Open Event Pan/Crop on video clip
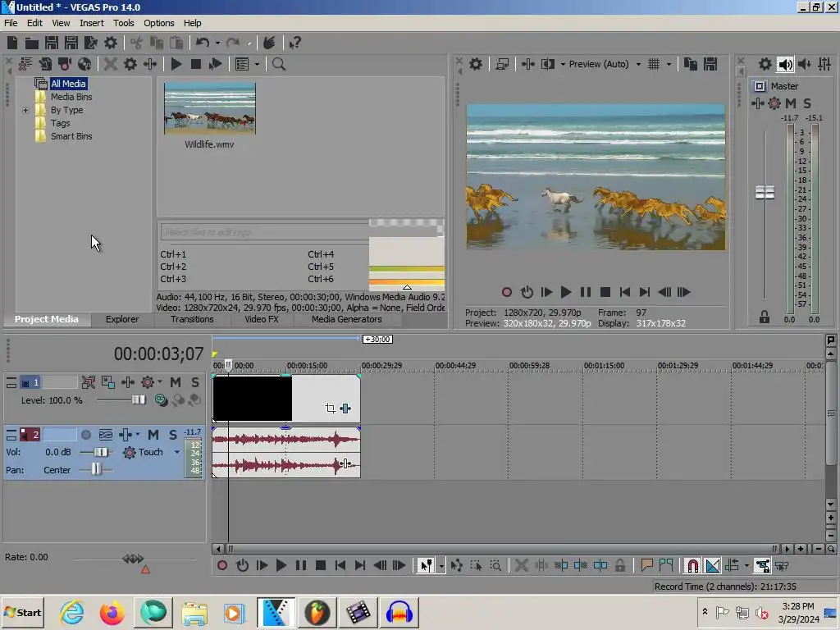The width and height of the screenshot is (840, 630). coord(331,409)
